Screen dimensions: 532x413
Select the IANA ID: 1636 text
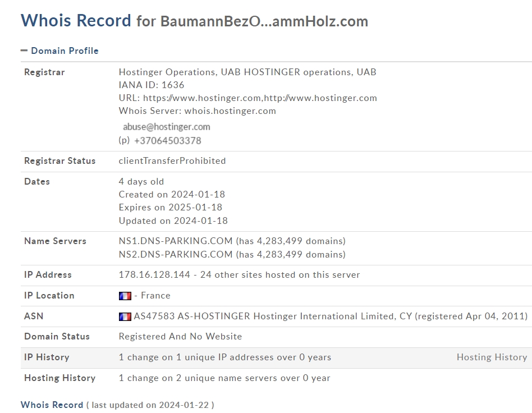152,85
